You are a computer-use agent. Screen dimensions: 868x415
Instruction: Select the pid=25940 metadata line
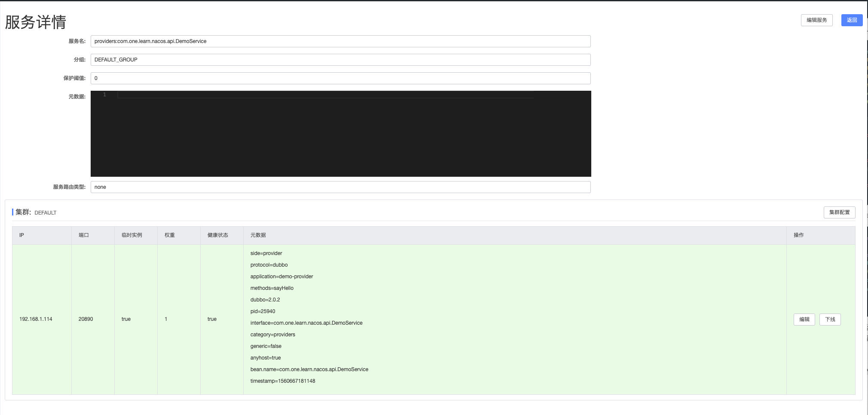(263, 311)
